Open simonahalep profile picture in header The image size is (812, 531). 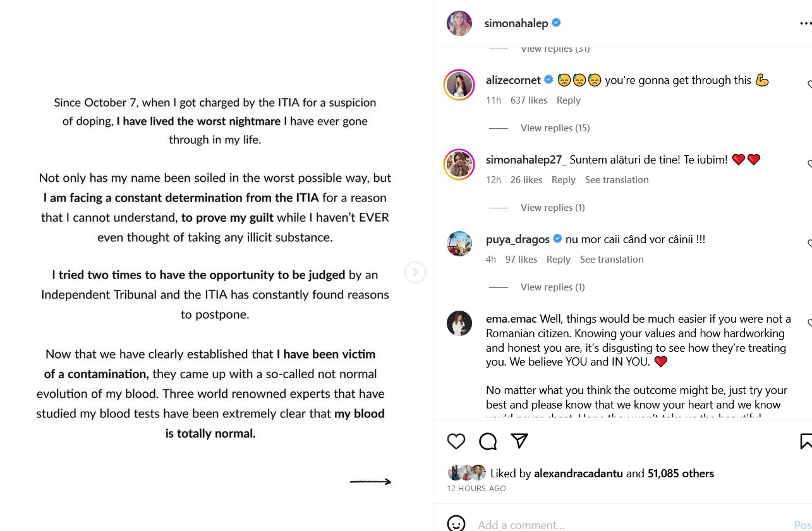(459, 23)
